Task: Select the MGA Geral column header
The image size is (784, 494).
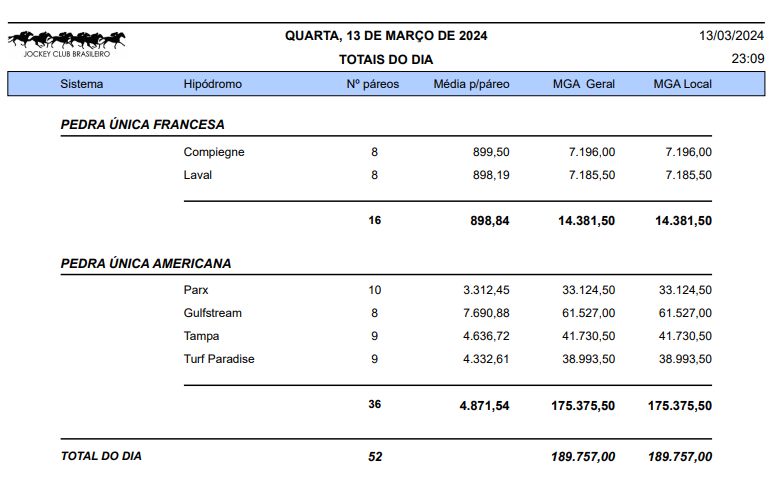Action: point(584,84)
